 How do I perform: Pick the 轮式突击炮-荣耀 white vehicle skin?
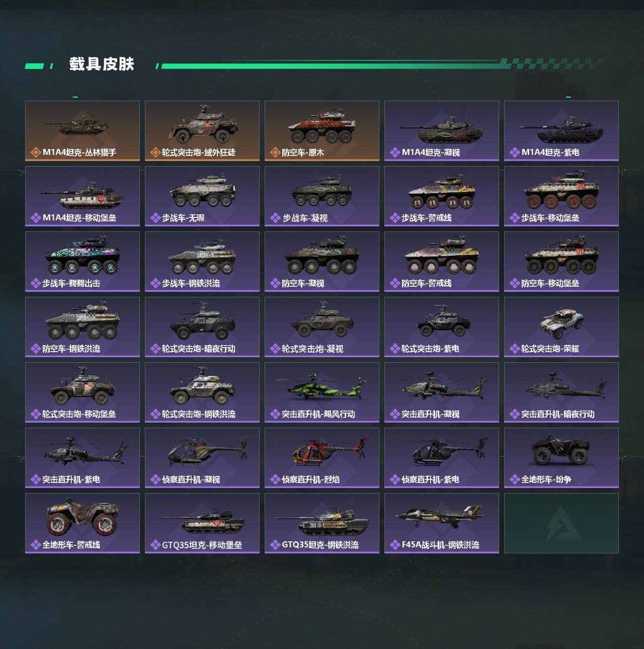pos(561,327)
